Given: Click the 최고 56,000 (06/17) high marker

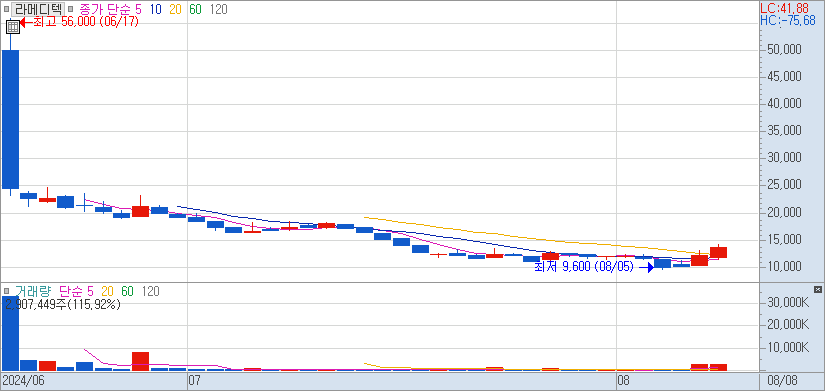Looking at the screenshot, I should [79, 22].
